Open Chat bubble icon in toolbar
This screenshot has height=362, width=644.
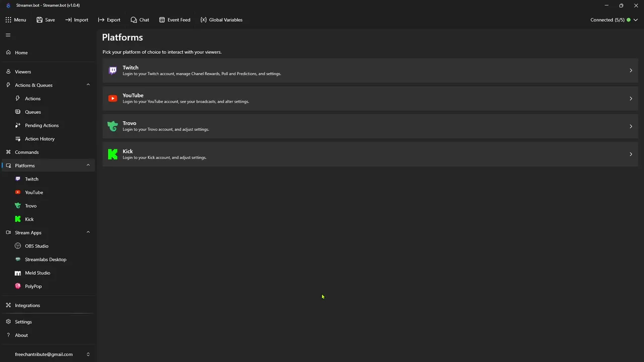point(133,20)
